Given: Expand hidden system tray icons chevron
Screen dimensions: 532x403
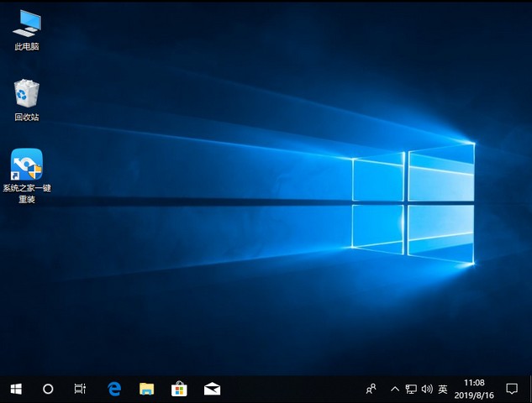Looking at the screenshot, I should (x=395, y=389).
